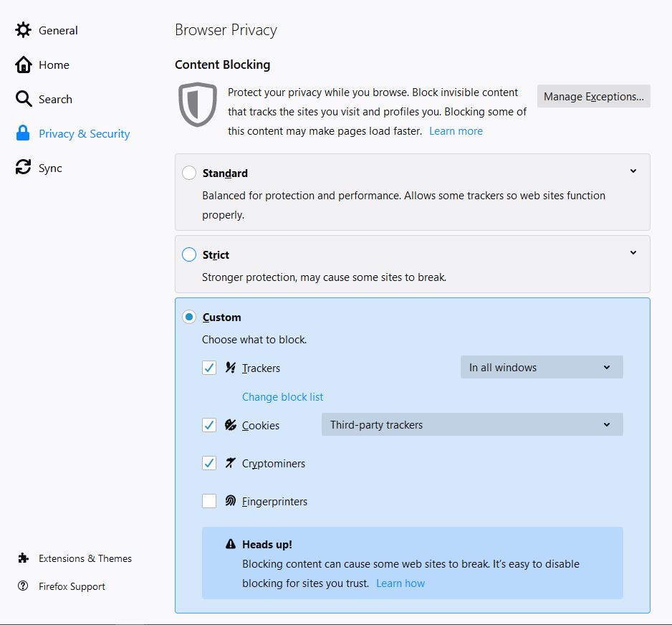Viewport: 672px width, 625px height.
Task: Click the Privacy & Security lock icon
Action: pyautogui.click(x=24, y=133)
